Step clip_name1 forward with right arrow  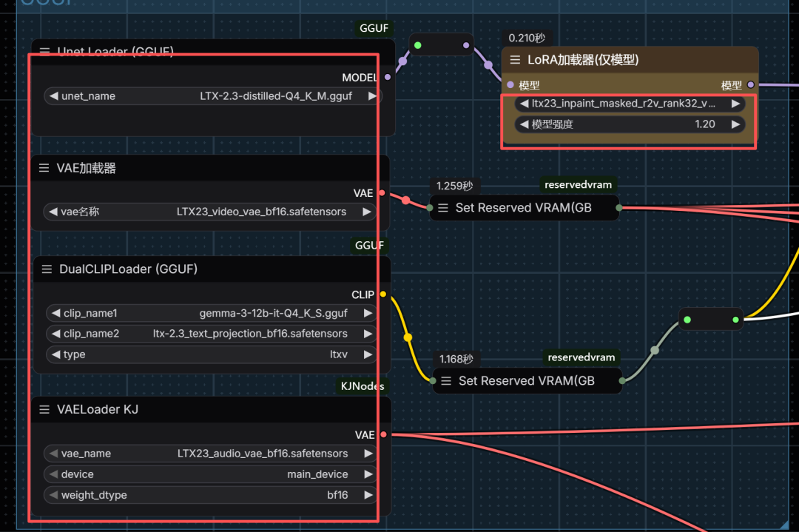click(368, 313)
